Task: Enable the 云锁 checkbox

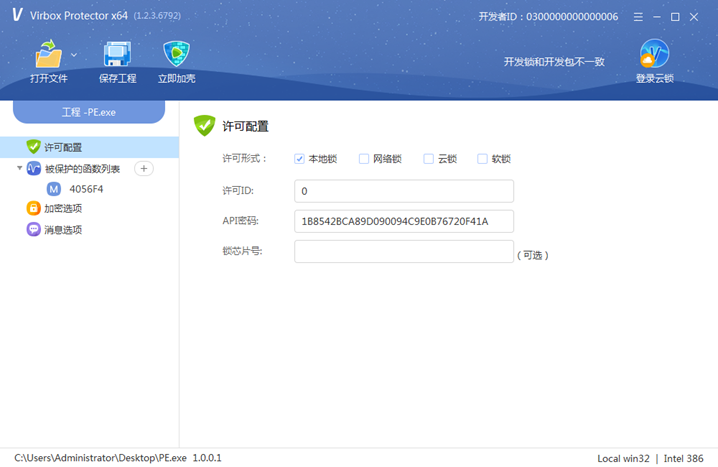Action: click(x=429, y=159)
